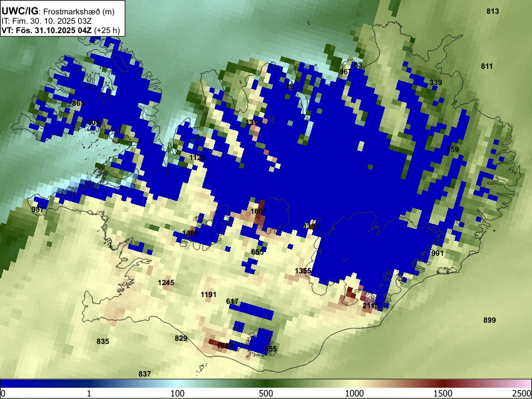This screenshot has height=399, width=532.
Task: Click the 1125 value label
Action: pyautogui.click(x=197, y=158)
